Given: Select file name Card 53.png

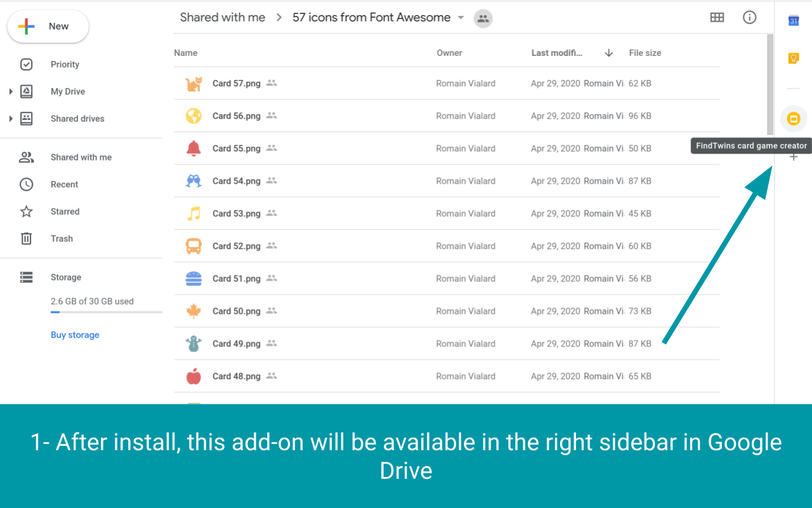Looking at the screenshot, I should pos(237,213).
